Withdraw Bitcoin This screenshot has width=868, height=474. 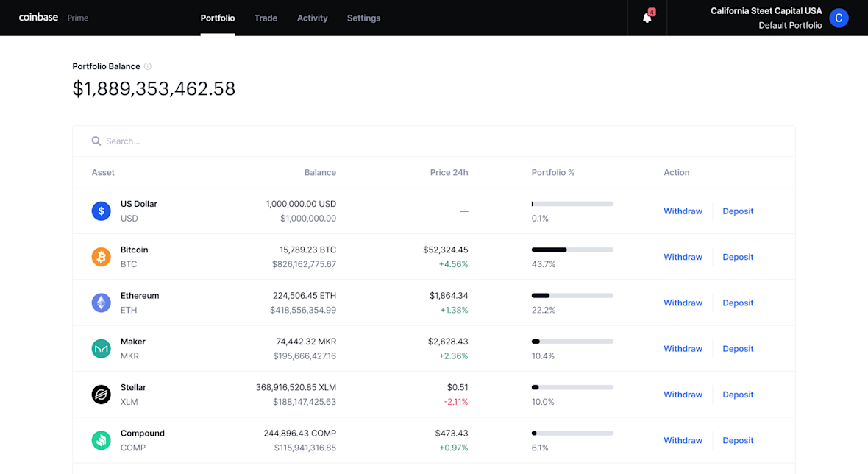point(683,257)
